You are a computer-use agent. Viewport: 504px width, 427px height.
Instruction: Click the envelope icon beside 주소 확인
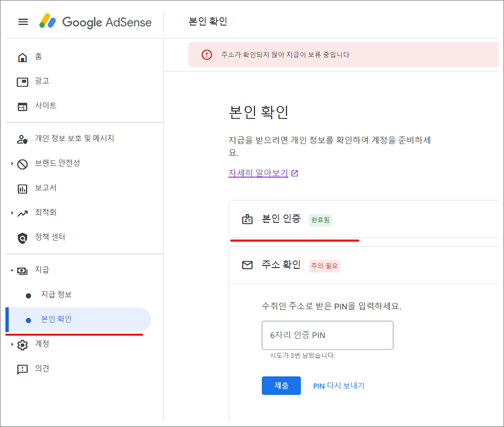click(247, 265)
